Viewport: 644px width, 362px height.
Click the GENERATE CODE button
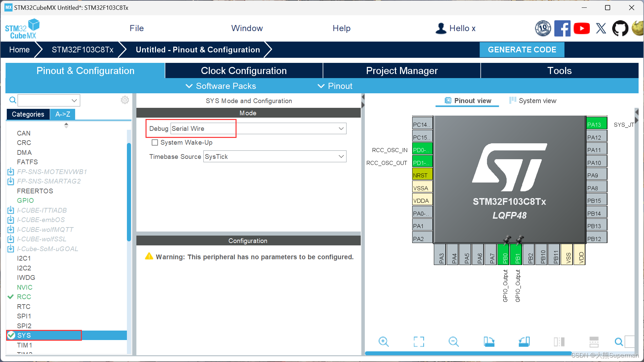tap(522, 50)
